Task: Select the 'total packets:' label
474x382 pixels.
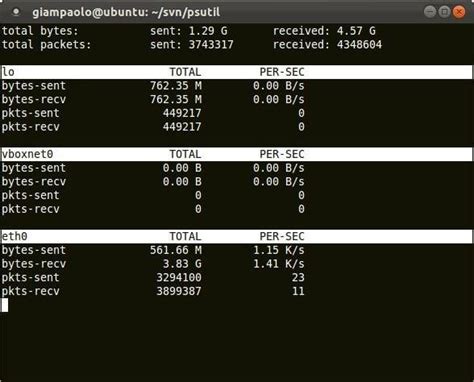Action: click(46, 45)
